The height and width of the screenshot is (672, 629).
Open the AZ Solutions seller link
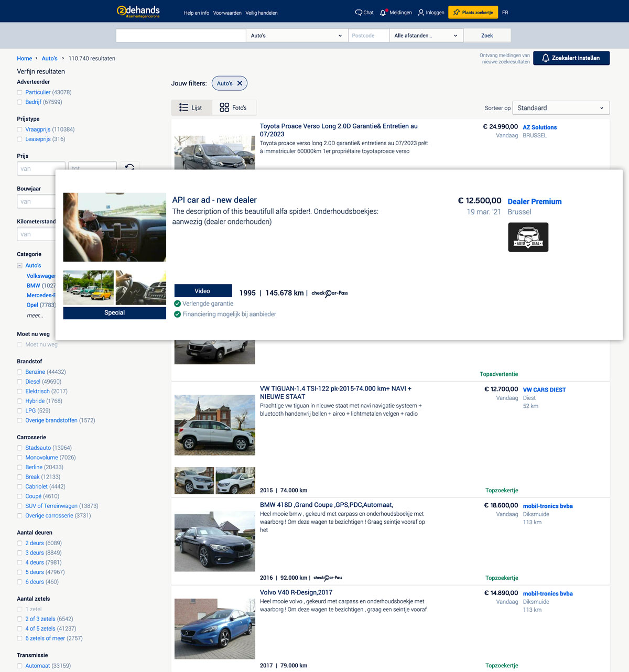coord(540,127)
